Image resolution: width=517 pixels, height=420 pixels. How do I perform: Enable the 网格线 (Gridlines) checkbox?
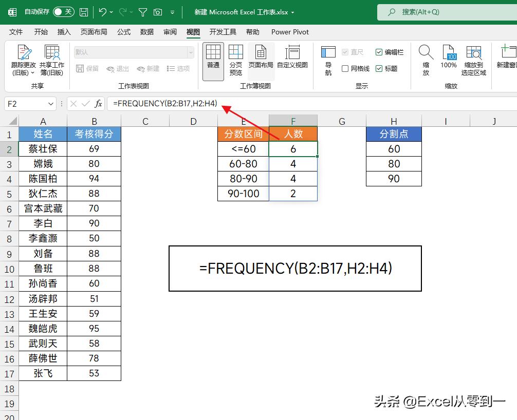click(x=345, y=68)
